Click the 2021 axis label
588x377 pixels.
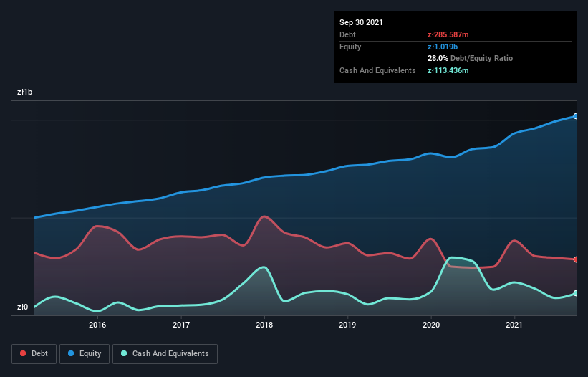click(514, 325)
